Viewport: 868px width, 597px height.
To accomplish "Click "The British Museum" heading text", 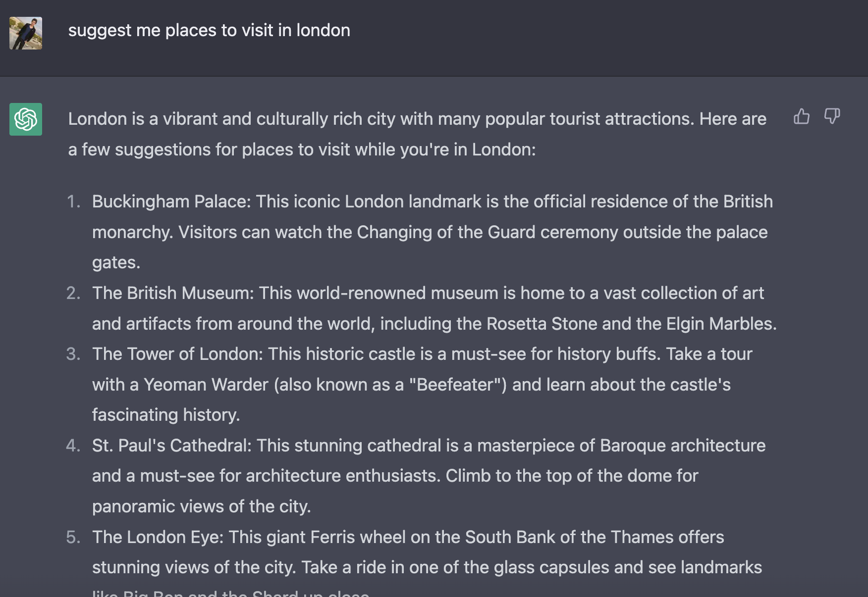I will 172,293.
